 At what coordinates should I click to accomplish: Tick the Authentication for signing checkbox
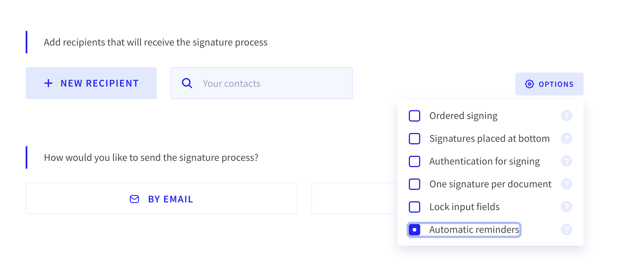coord(415,161)
